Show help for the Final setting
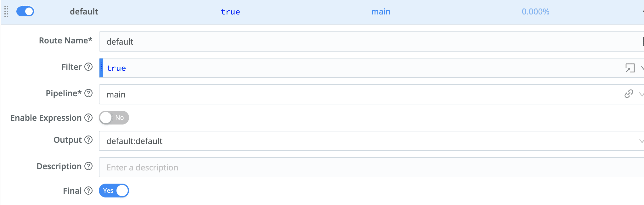The image size is (644, 205). coord(89,191)
